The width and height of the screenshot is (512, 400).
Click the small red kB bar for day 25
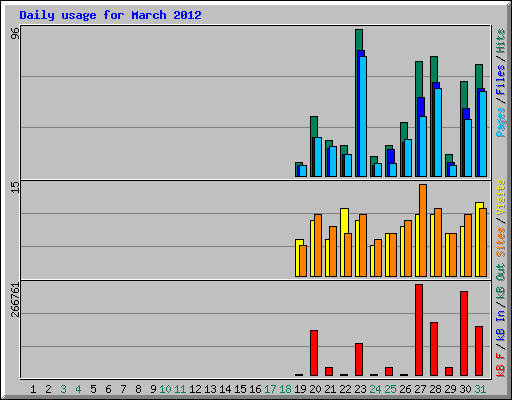[389, 372]
